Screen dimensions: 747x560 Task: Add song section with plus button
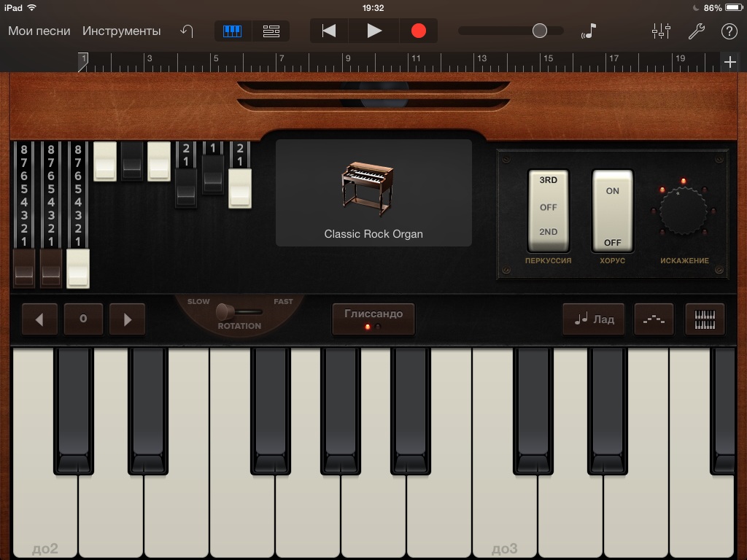point(729,62)
